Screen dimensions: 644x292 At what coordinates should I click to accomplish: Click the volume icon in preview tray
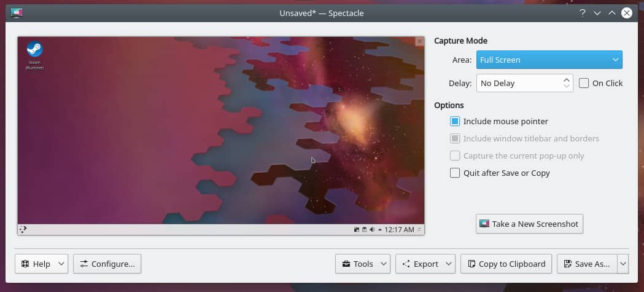371,229
